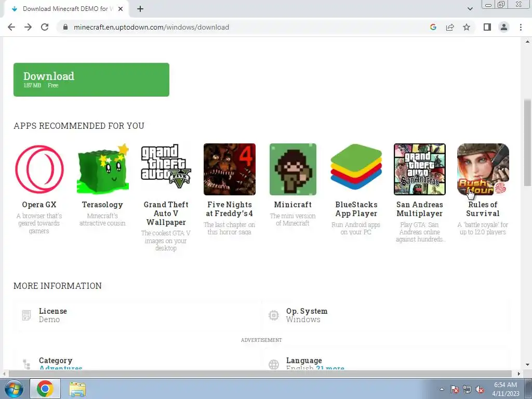Open the Chrome profile avatar
This screenshot has width=532, height=399.
click(504, 27)
